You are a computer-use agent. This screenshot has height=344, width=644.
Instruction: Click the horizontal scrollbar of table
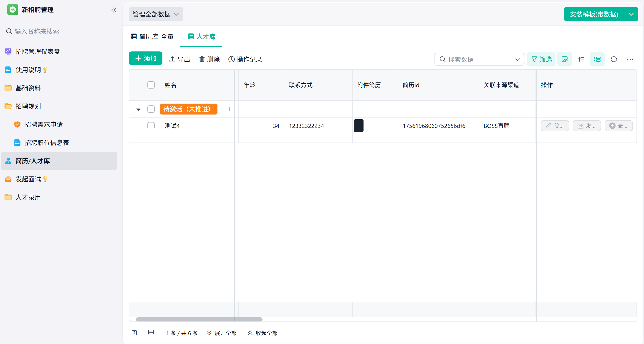199,319
